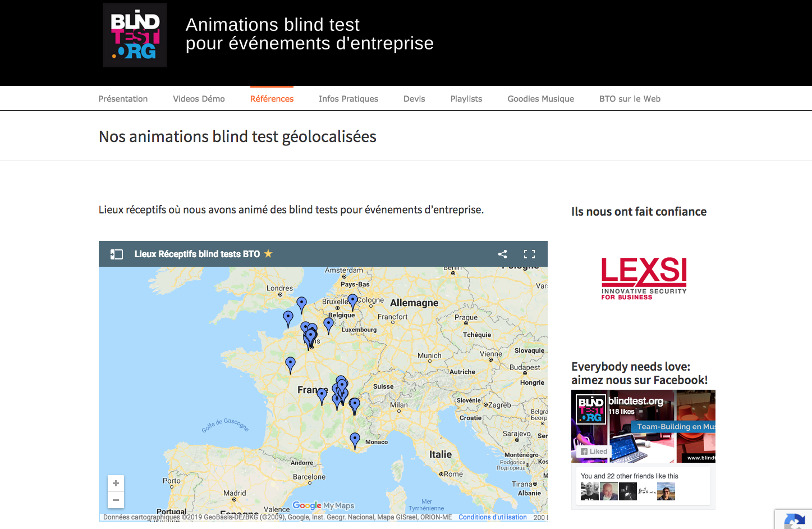Toggle the map legend side panel icon
Viewport: 812px width, 529px height.
(x=116, y=254)
